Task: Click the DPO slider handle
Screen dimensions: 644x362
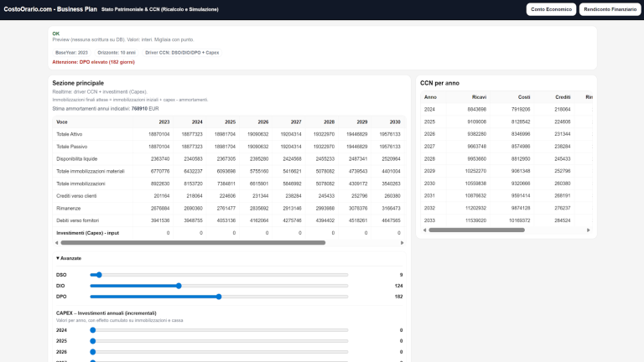Action: (x=219, y=297)
